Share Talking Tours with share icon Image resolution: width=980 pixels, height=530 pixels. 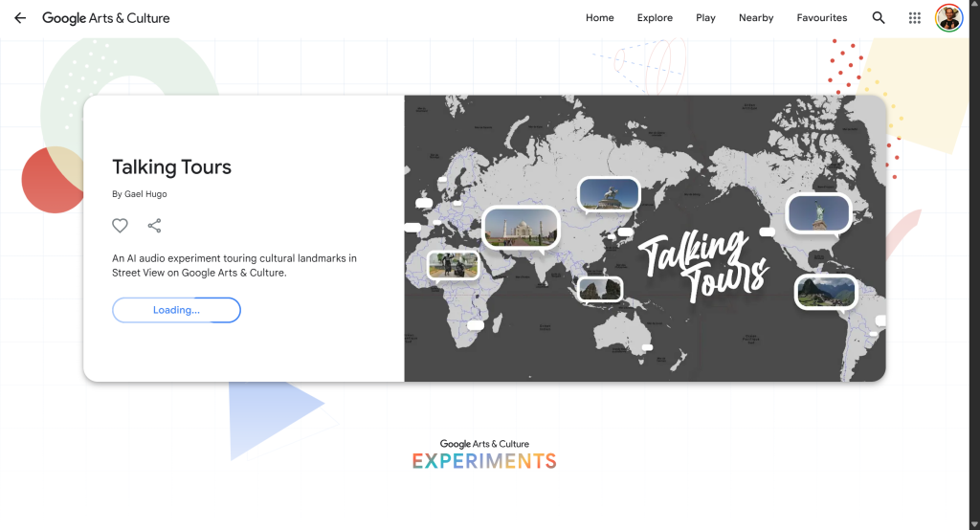coord(154,226)
